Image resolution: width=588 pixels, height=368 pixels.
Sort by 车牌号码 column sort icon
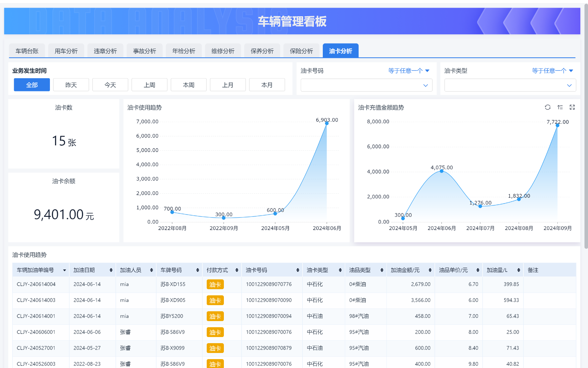pos(198,270)
